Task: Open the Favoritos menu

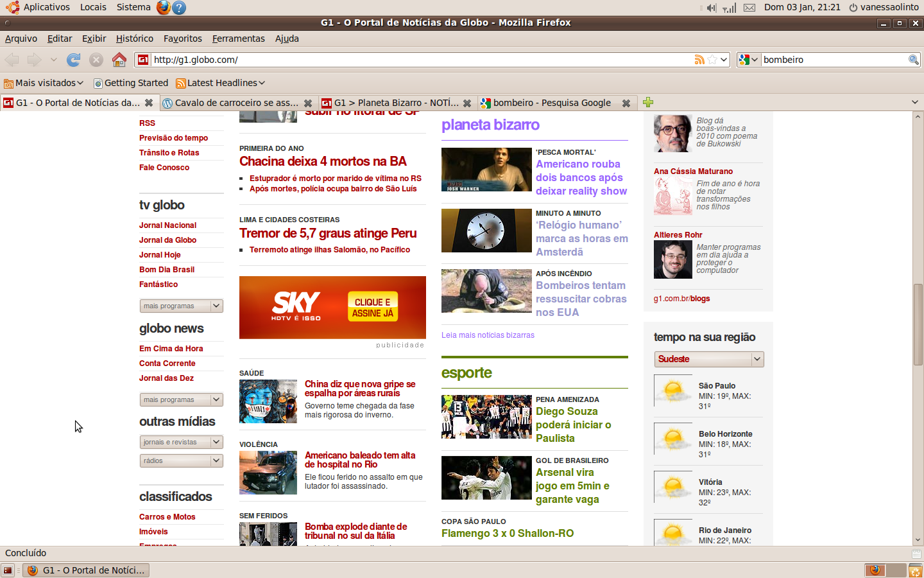Action: click(183, 39)
